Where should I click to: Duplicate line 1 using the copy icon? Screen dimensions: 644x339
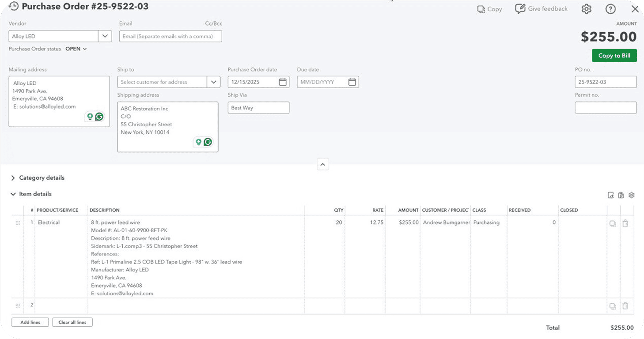point(613,223)
